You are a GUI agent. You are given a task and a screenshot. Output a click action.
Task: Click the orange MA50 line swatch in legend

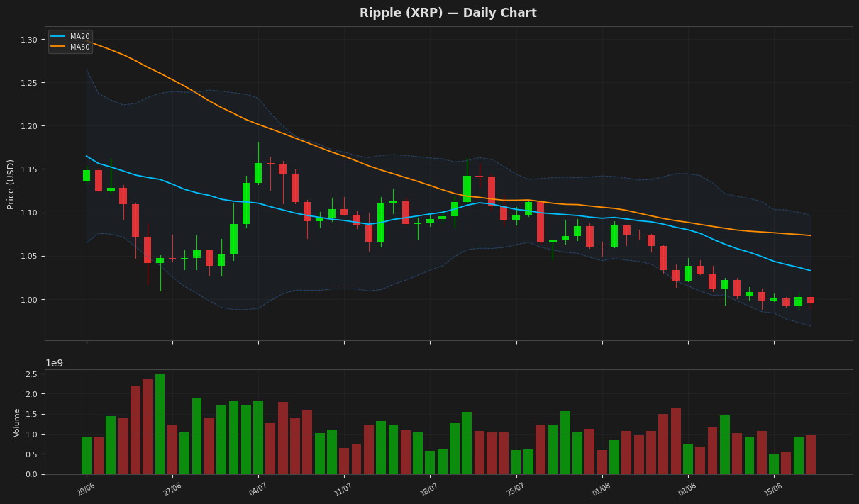click(x=58, y=47)
